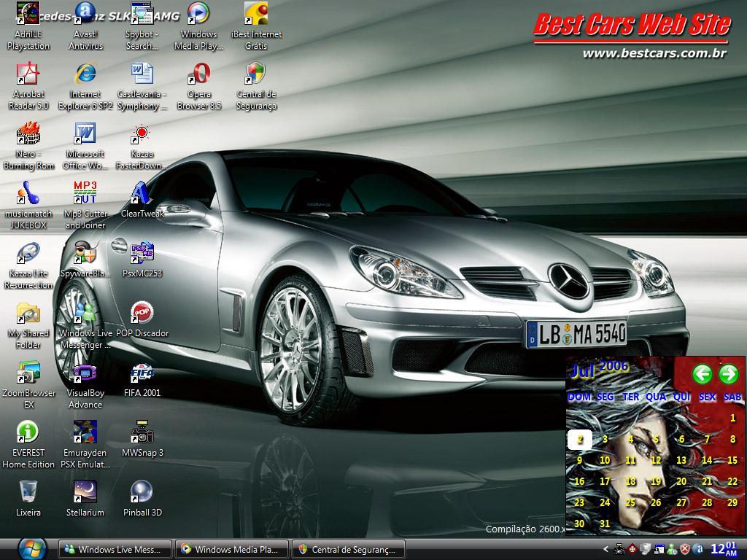Select the ClearTweak desktop icon

pyautogui.click(x=142, y=200)
